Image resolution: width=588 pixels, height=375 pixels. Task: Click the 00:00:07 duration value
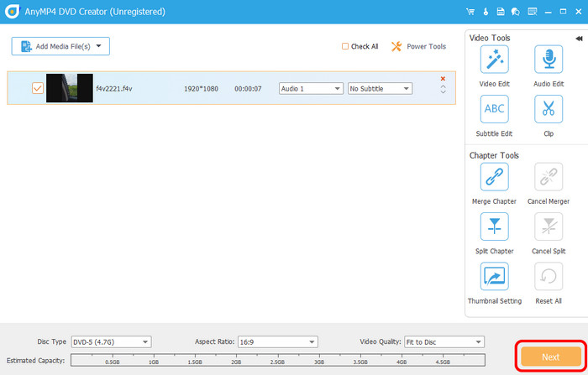(x=248, y=89)
